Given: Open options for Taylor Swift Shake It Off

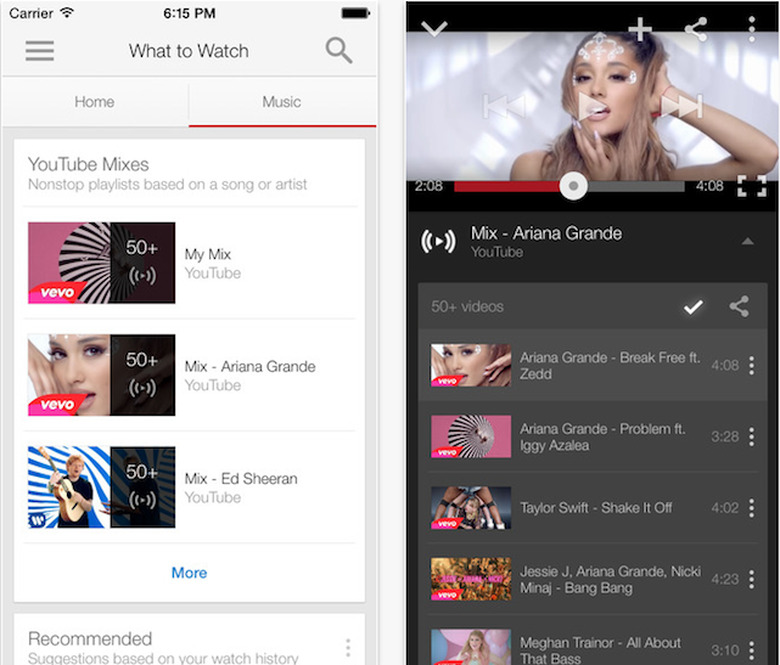Looking at the screenshot, I should (752, 508).
